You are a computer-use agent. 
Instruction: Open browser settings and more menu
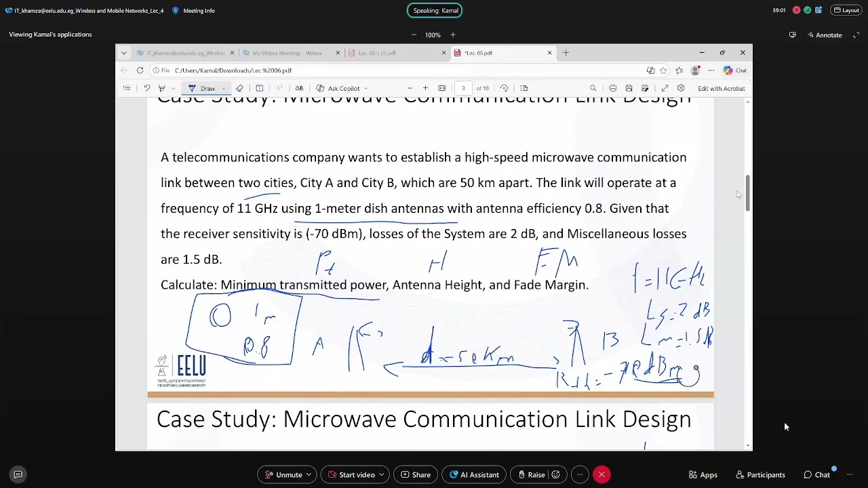click(x=711, y=70)
